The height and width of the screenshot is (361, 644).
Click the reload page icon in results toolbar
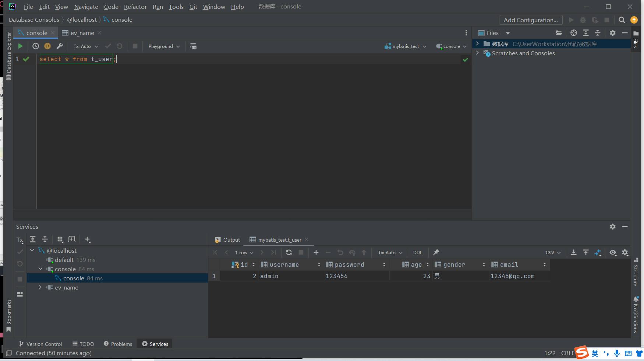point(289,252)
